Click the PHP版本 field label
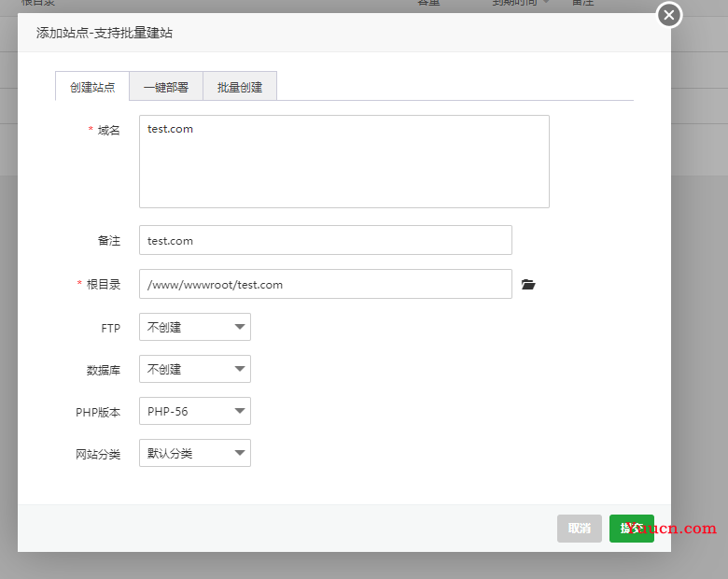Viewport: 728px width, 579px height. (98, 412)
